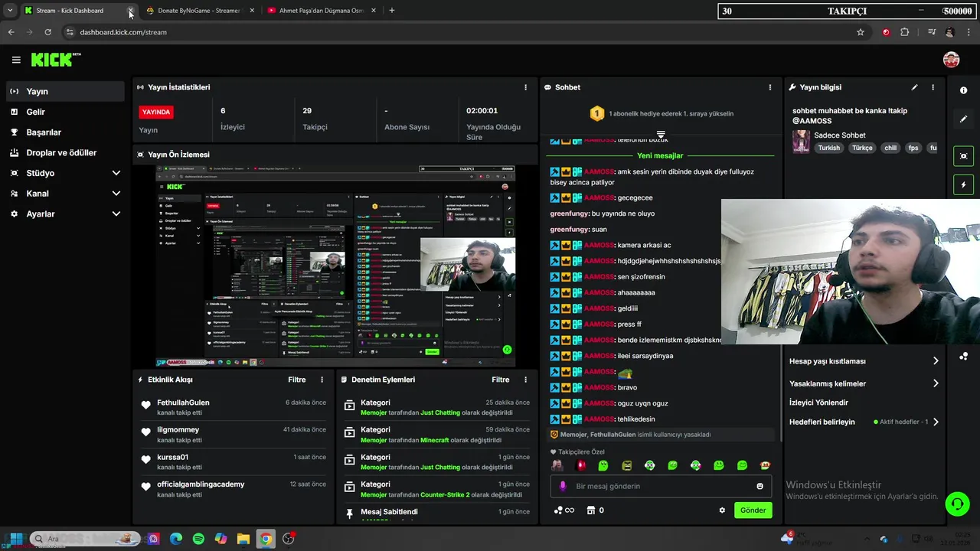Open Denetim Eylemleri three-dot menu
Screen dimensions: 980x551
click(525, 380)
